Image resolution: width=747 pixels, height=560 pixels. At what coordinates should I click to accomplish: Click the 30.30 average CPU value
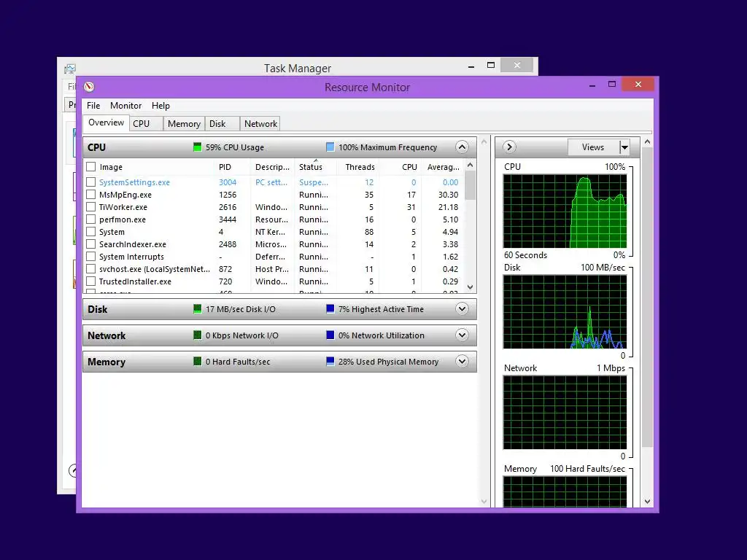tap(449, 195)
